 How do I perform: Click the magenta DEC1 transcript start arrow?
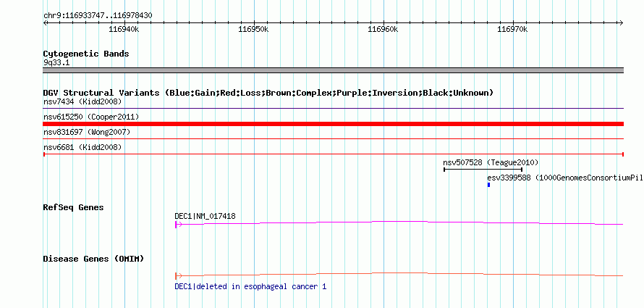[178, 225]
